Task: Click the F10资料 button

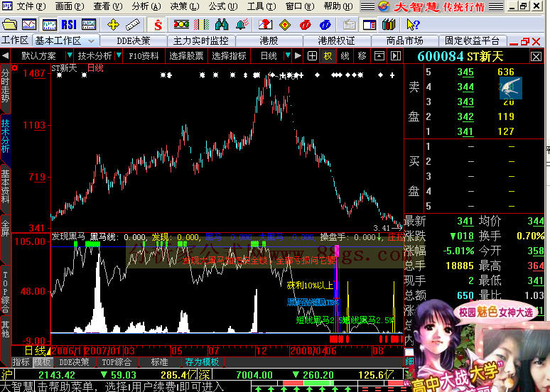Action: (x=144, y=56)
